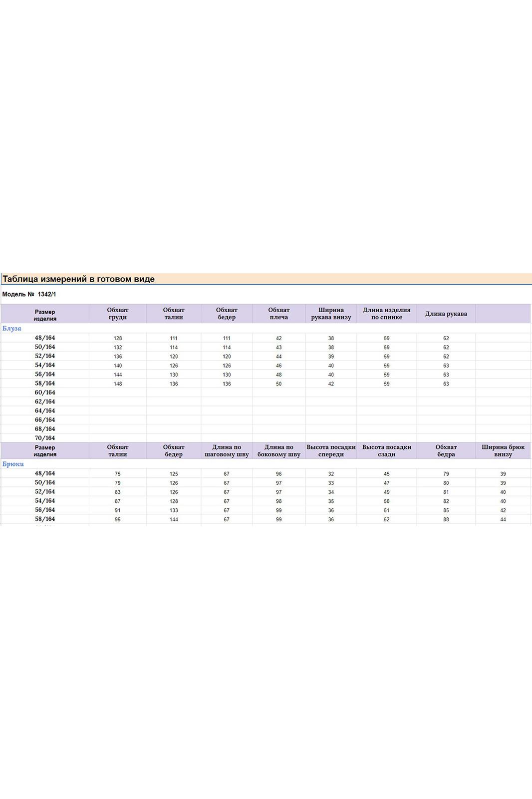Click the 'Ширина брюк внизу' header

click(503, 451)
